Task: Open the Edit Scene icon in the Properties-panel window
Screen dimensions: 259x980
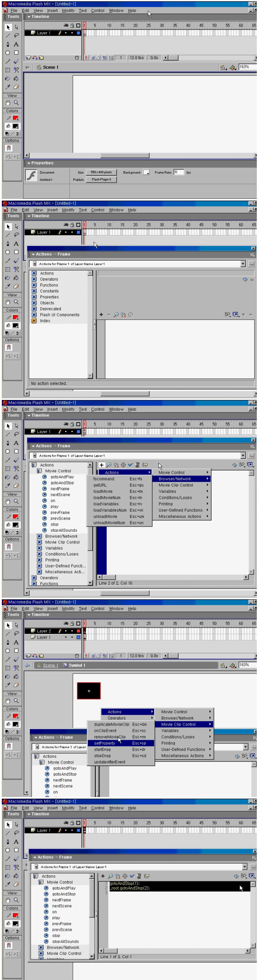Action: (x=223, y=67)
